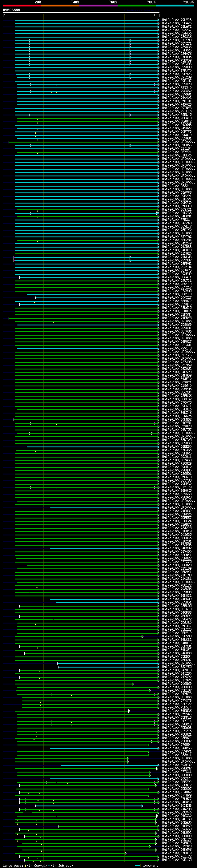Select the UniRef100_P46800 label

coord(177,653)
